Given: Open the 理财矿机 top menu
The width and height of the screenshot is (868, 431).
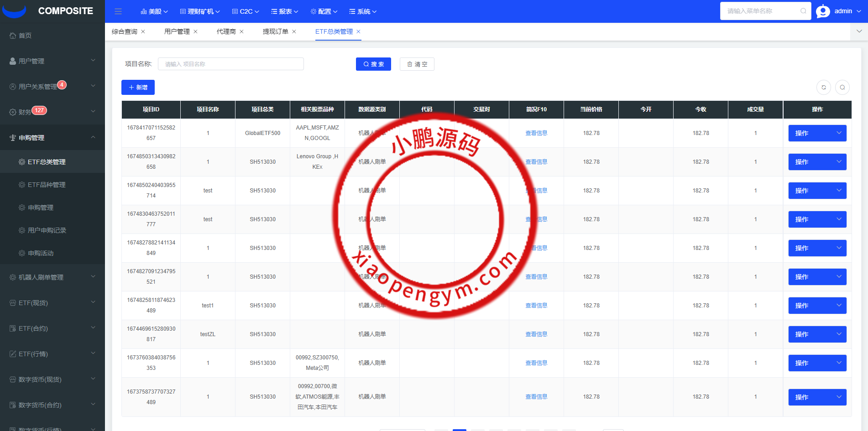Looking at the screenshot, I should [200, 11].
